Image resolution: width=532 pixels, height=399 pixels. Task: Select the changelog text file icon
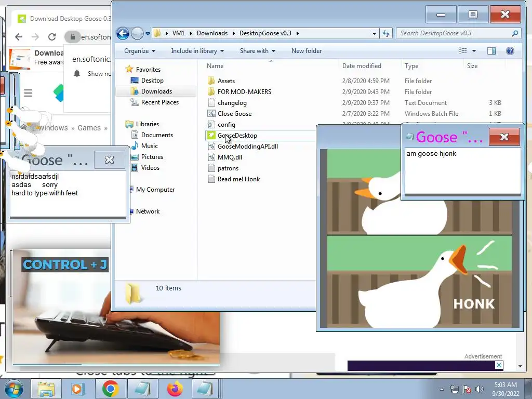[211, 102]
